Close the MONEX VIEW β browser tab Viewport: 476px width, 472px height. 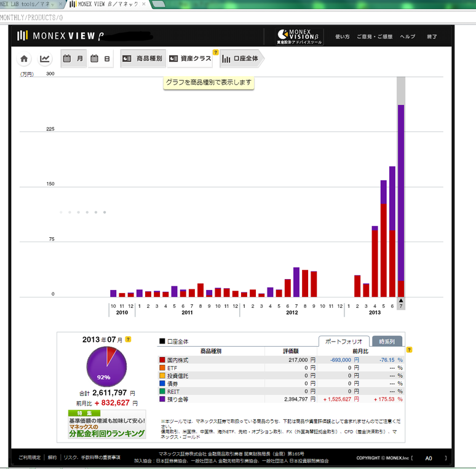pyautogui.click(x=144, y=4)
